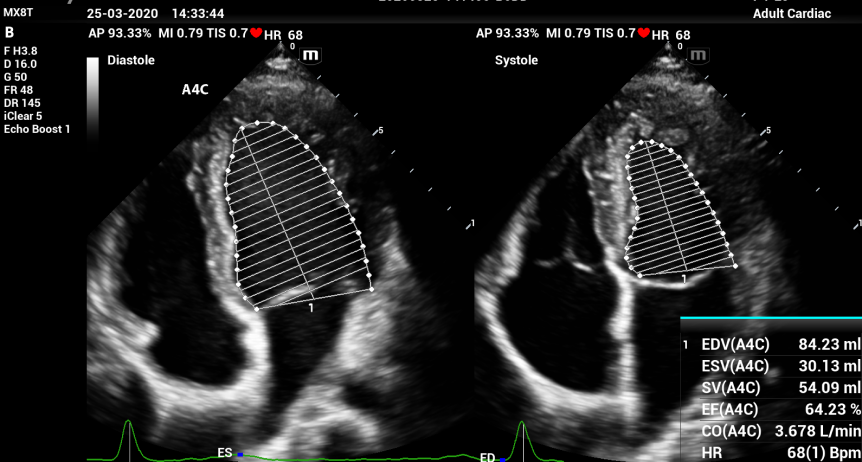862x462 pixels.
Task: Click the blue ES marker on ECG trace
Action: pos(238,455)
